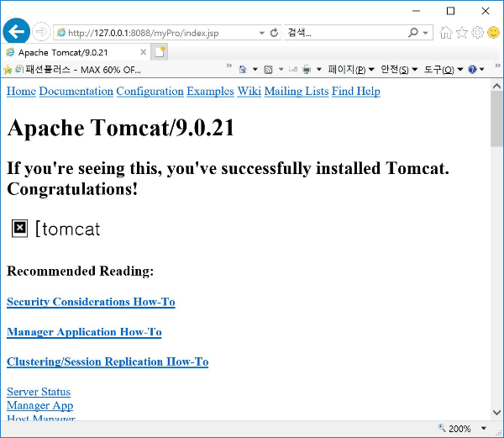Open a new tab button

coord(160,52)
